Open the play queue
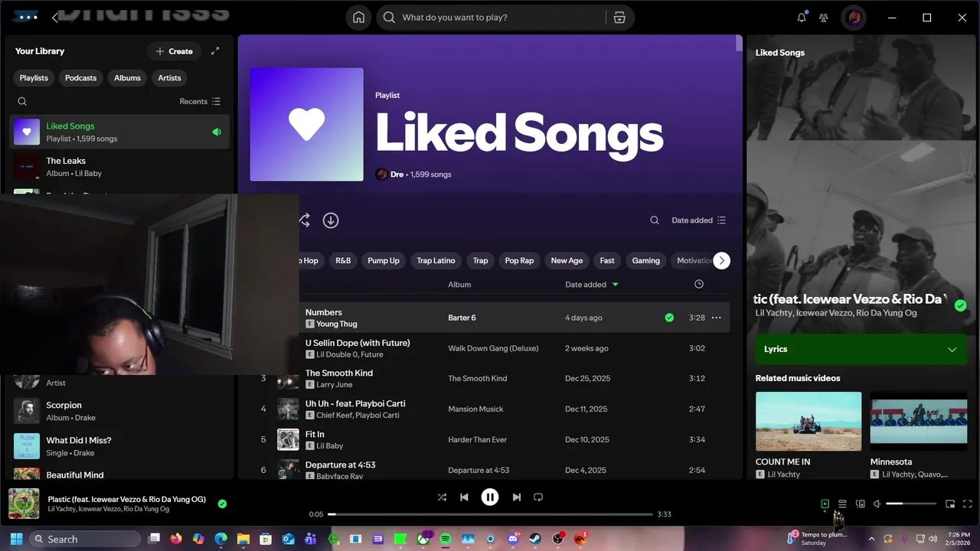 click(842, 504)
